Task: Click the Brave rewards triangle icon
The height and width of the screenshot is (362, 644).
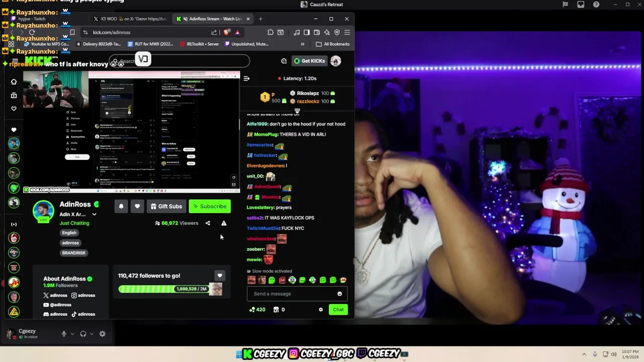Action: click(x=237, y=32)
